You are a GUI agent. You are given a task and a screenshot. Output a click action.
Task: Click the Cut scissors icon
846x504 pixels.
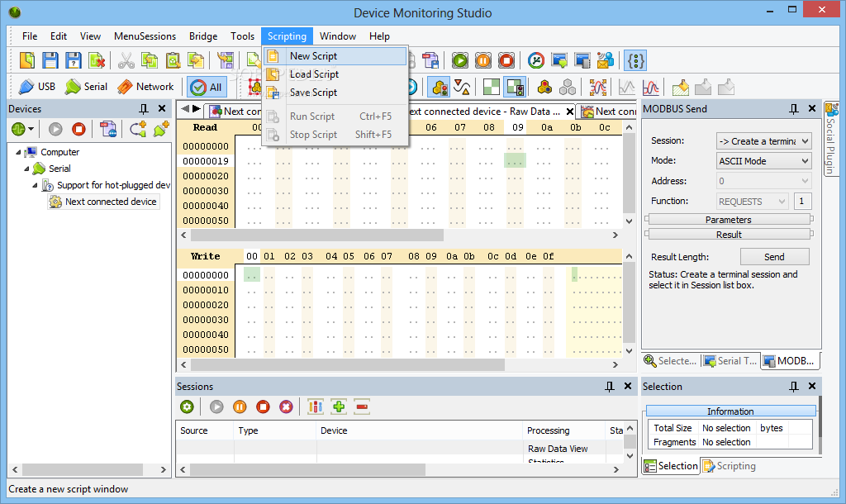(x=126, y=60)
